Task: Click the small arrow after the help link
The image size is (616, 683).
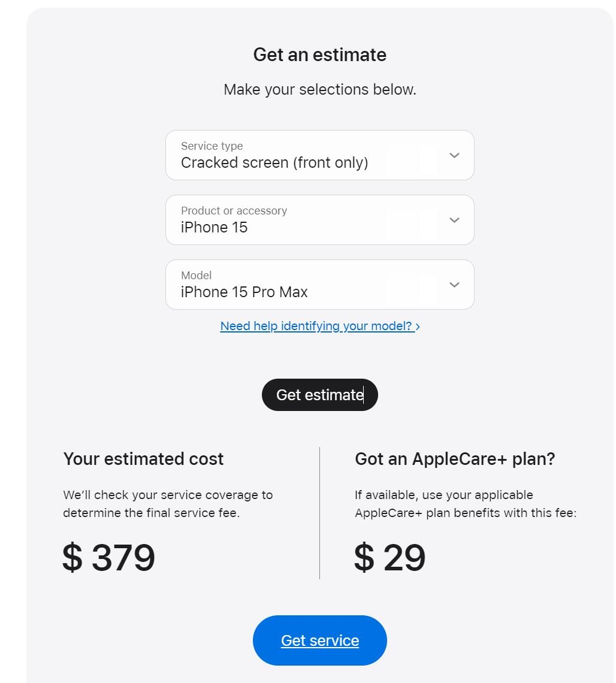Action: 418,327
